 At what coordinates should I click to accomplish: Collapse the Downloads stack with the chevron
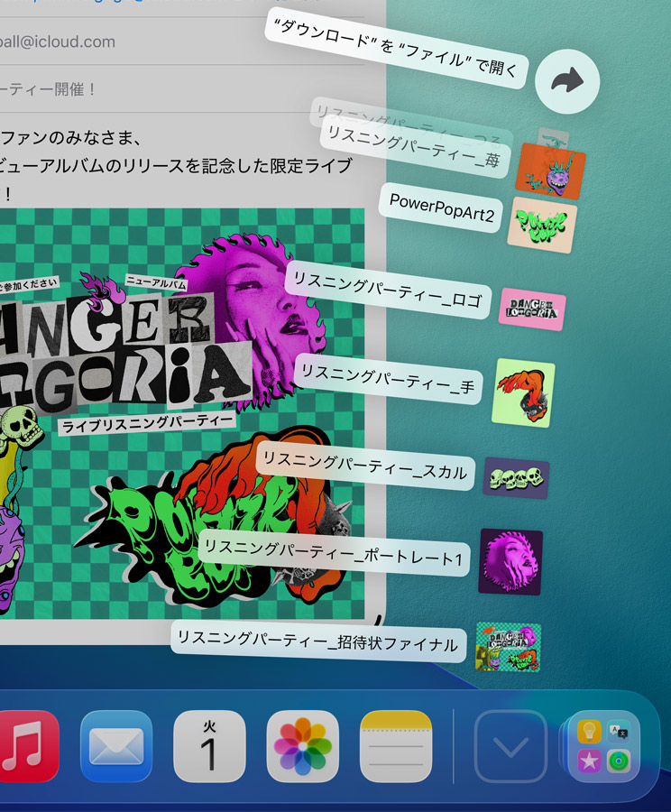(x=510, y=746)
